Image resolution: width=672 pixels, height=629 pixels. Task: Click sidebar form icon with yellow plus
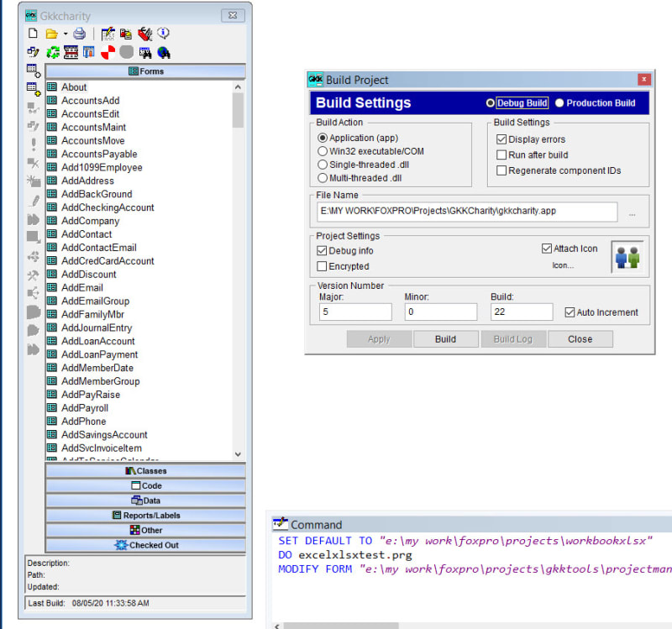coord(34,89)
